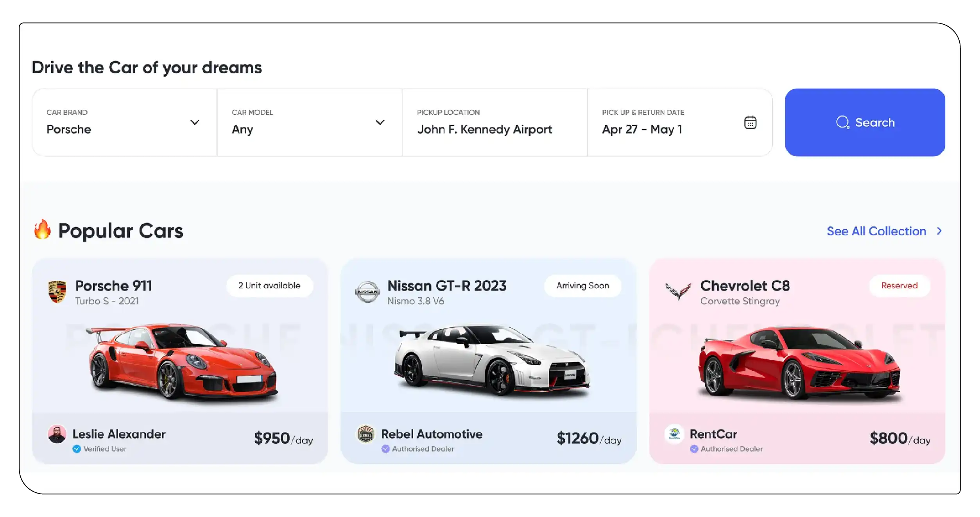Click the RentCar dealer logo
The width and height of the screenshot is (980, 517).
pyautogui.click(x=674, y=434)
